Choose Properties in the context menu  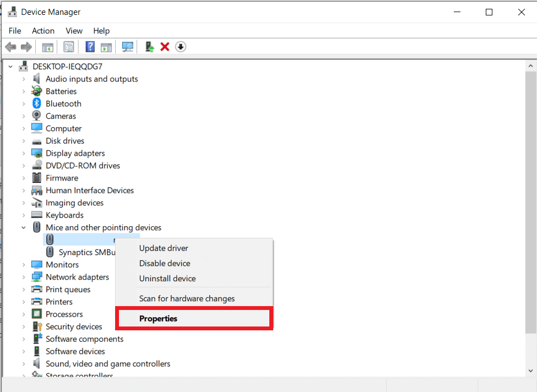(194, 318)
